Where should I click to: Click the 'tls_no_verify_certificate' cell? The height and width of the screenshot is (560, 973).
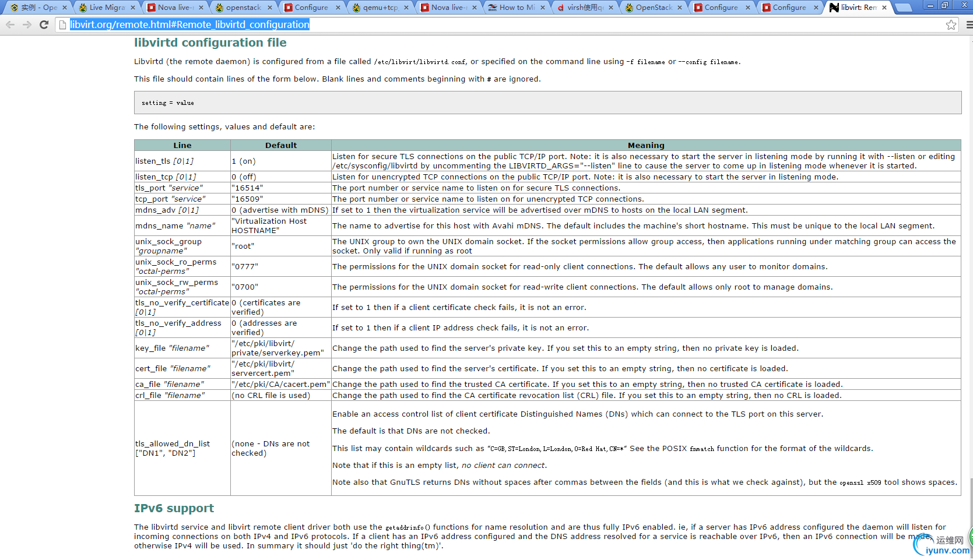[182, 307]
